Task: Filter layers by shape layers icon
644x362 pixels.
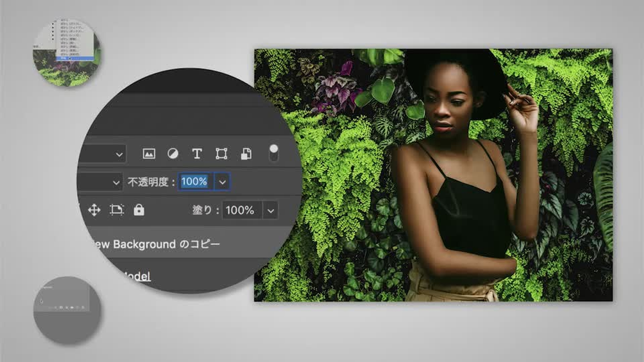Action: 221,154
